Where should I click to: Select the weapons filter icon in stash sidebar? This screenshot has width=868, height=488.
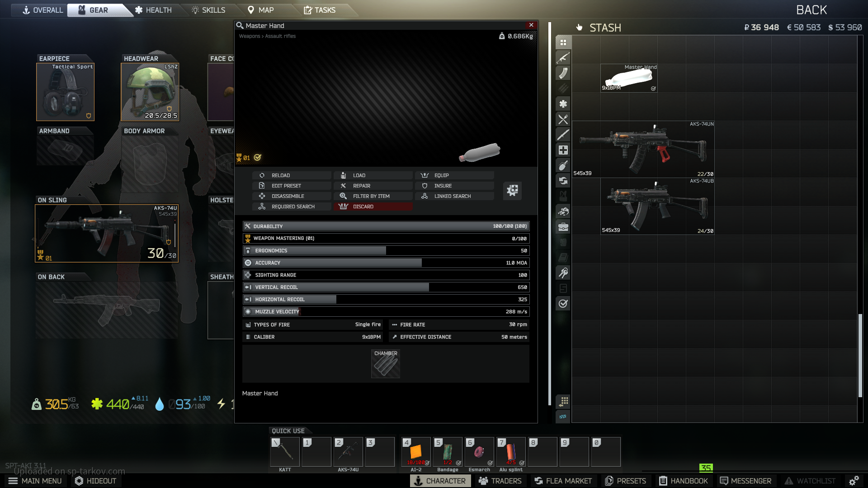click(x=563, y=58)
